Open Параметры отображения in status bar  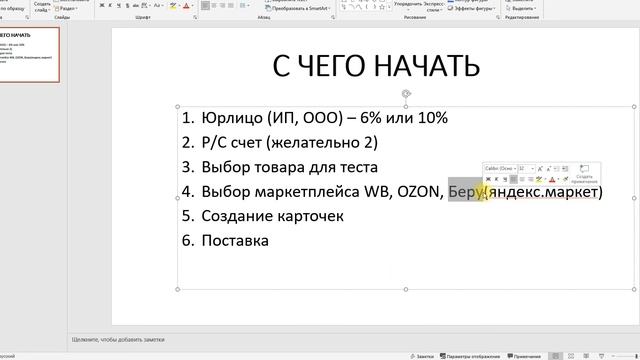(x=470, y=356)
